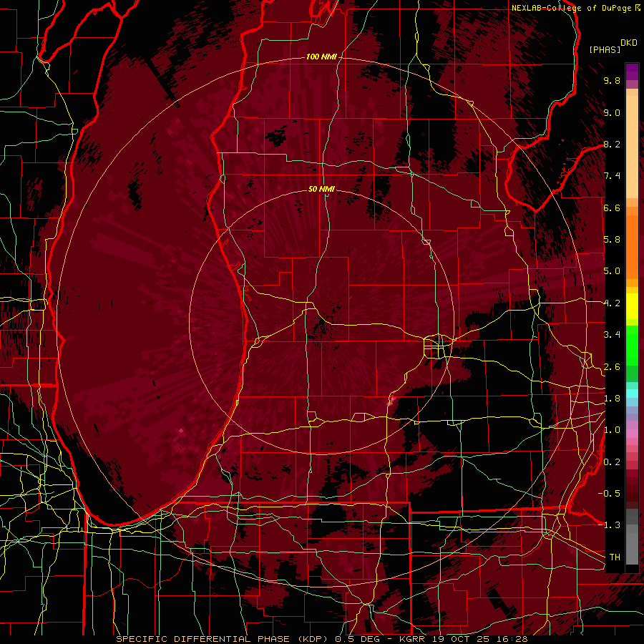644x644 pixels.
Task: Pick the cyan segment of the color scale
Action: pyautogui.click(x=632, y=393)
